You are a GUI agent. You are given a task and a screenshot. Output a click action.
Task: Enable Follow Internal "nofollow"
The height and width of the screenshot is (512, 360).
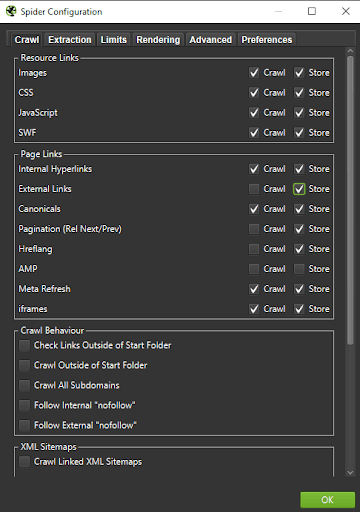[x=24, y=405]
